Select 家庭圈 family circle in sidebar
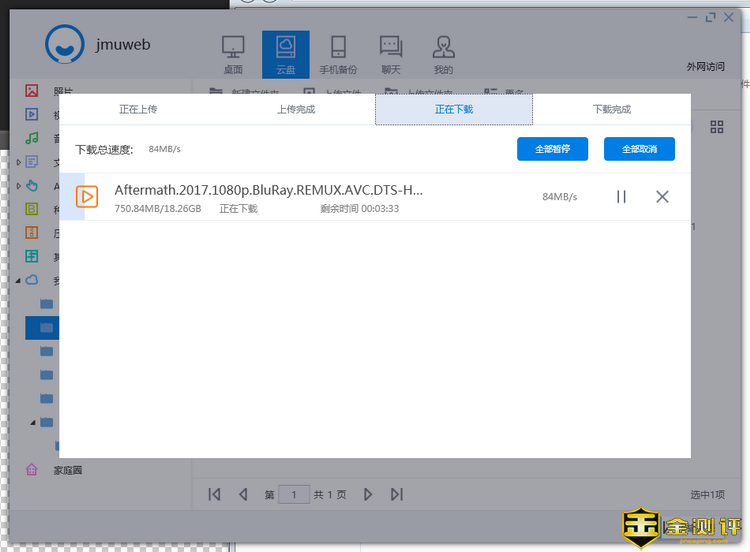750x552 pixels. point(66,469)
